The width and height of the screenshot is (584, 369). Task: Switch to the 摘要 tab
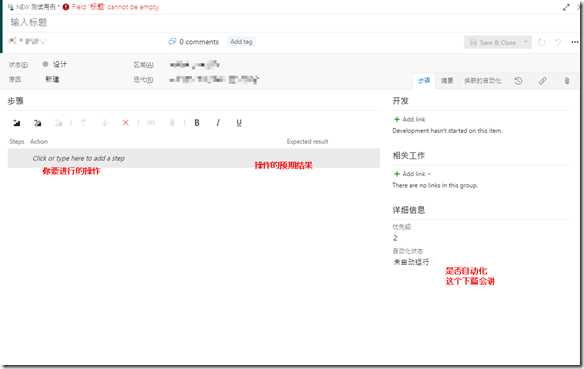click(447, 80)
